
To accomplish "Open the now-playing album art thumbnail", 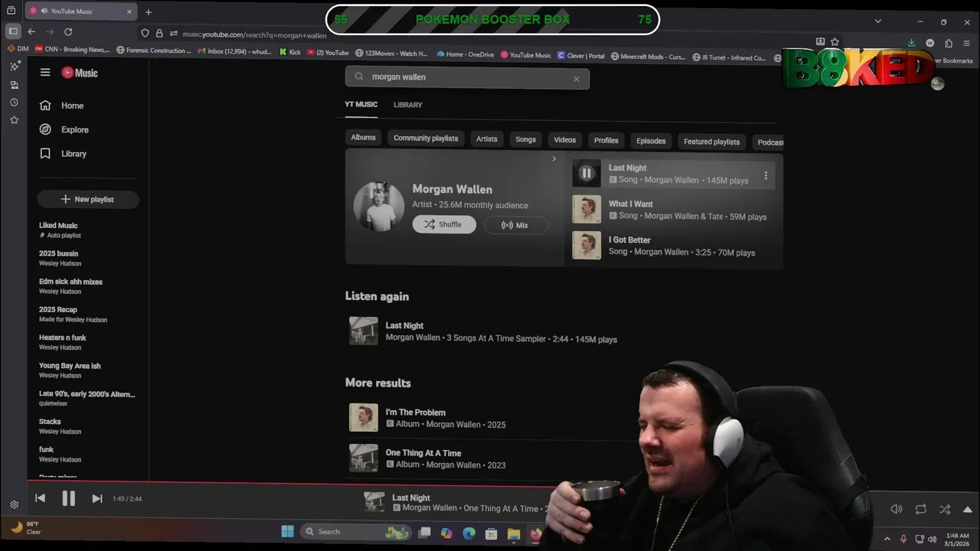I will [x=374, y=502].
